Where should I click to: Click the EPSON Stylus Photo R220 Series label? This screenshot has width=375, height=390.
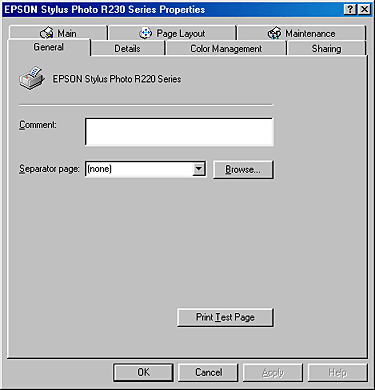coord(117,79)
